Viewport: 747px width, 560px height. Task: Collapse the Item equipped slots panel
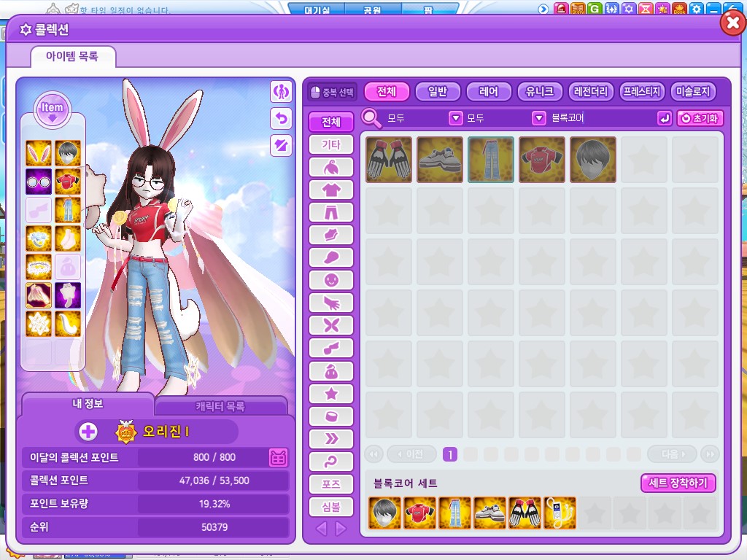(x=52, y=109)
